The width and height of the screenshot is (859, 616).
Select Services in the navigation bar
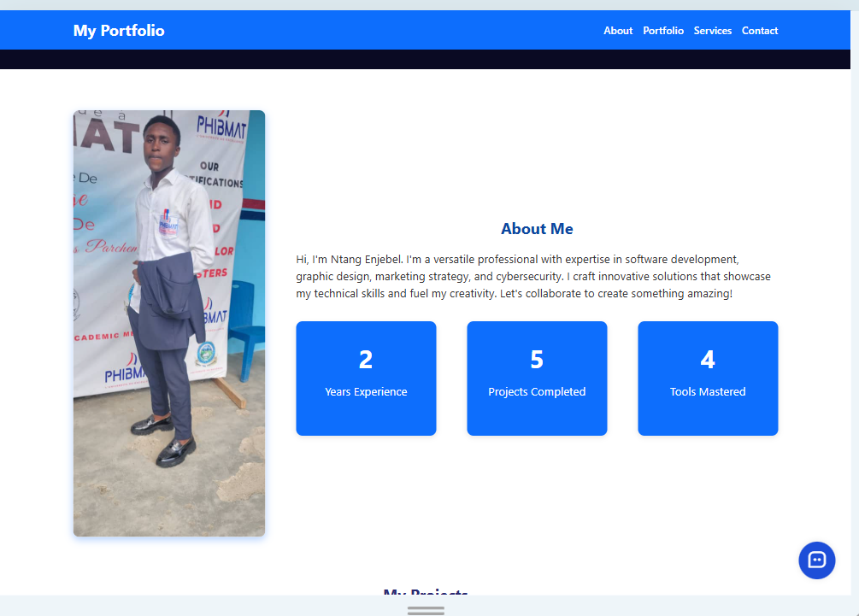(712, 31)
